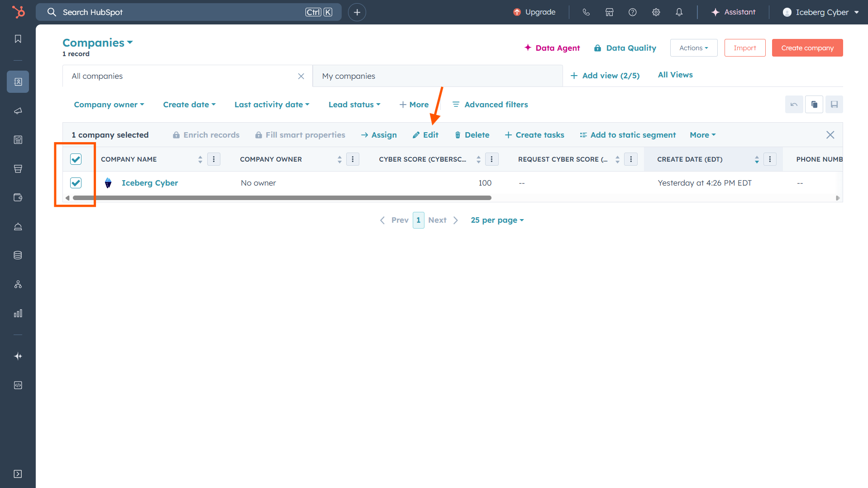Viewport: 868px width, 488px height.
Task: Open Development code icon in sidebar
Action: tap(18, 385)
